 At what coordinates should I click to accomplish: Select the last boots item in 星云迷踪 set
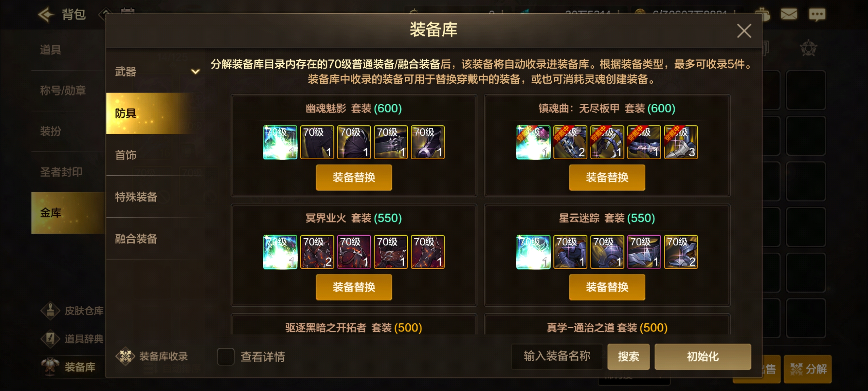point(681,252)
